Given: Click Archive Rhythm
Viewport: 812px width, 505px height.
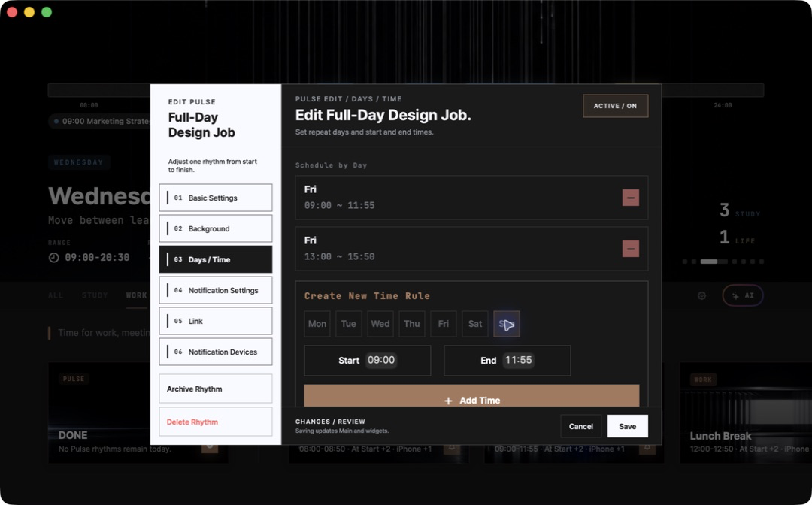Looking at the screenshot, I should (216, 389).
